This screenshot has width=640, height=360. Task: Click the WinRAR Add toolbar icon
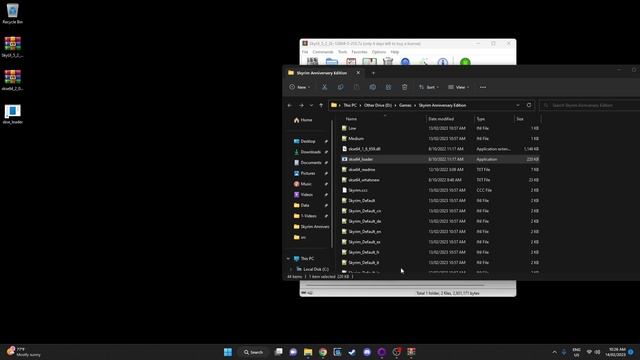313,62
